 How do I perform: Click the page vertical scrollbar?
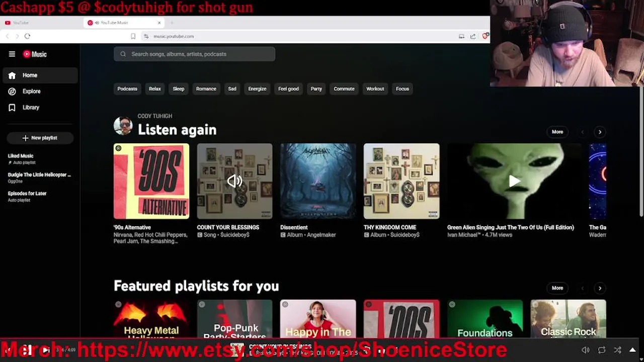click(x=641, y=151)
